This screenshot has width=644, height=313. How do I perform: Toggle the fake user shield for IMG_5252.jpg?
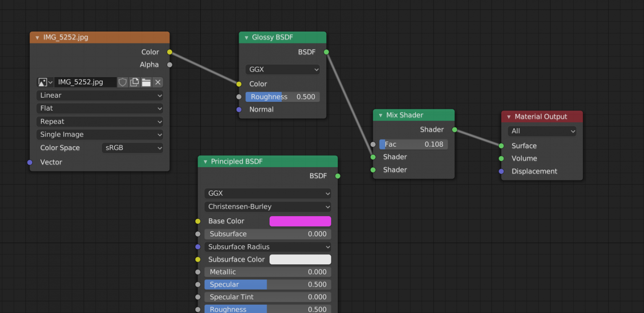coord(122,82)
